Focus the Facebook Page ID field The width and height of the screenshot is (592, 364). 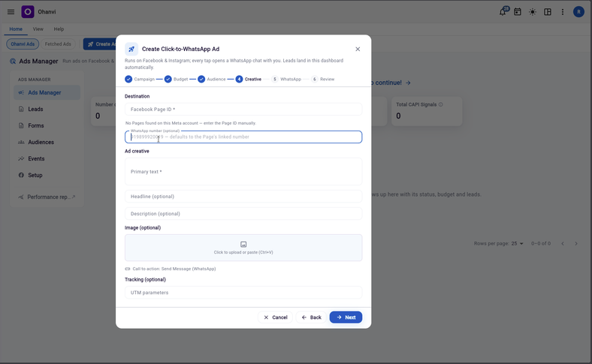pos(243,110)
